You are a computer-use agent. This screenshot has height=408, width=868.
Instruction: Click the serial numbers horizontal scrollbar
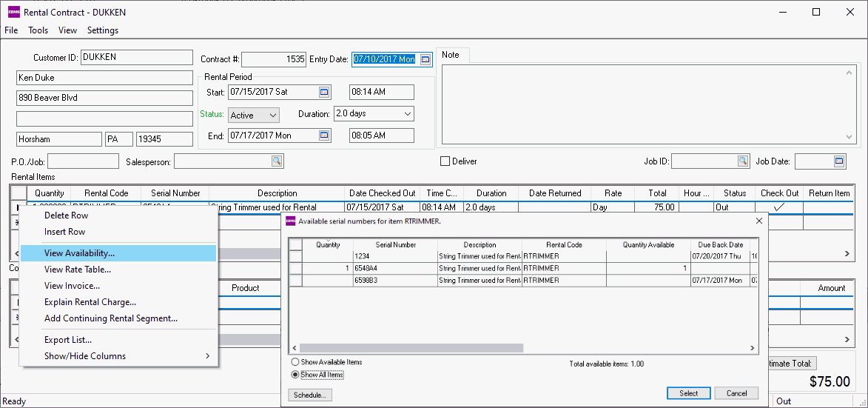411,348
